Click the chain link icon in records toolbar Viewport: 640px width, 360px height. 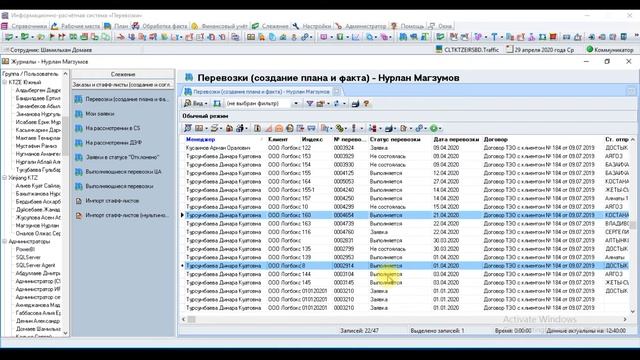419,128
